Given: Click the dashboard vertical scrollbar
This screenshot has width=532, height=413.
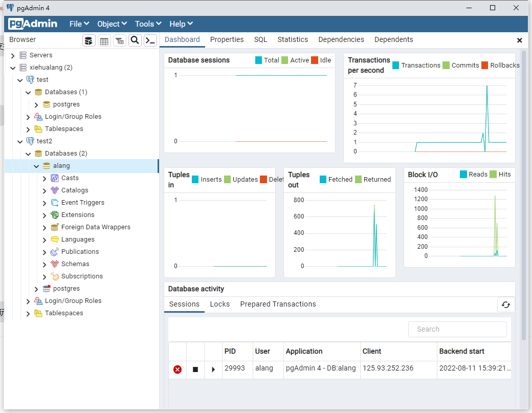Looking at the screenshot, I should point(524,195).
